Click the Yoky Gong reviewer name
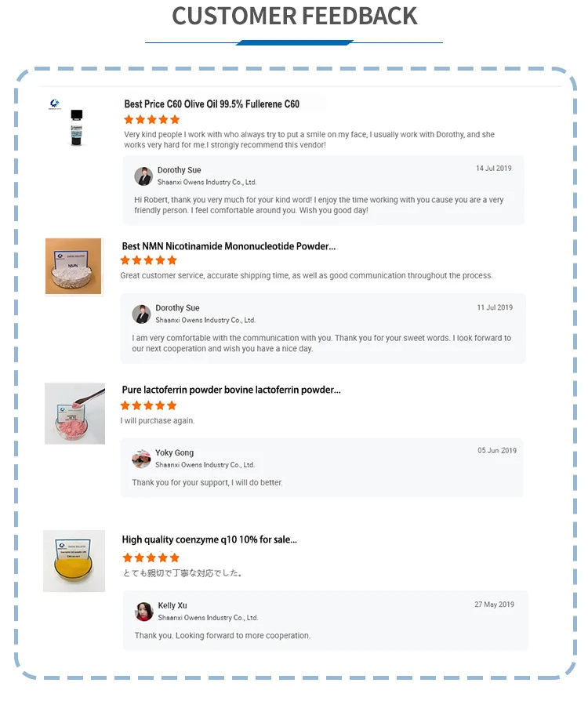 pos(174,452)
